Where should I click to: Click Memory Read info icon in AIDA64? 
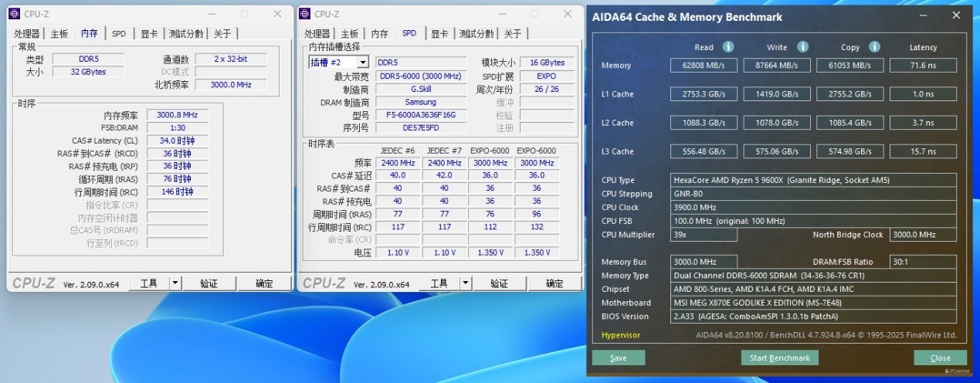pos(727,47)
